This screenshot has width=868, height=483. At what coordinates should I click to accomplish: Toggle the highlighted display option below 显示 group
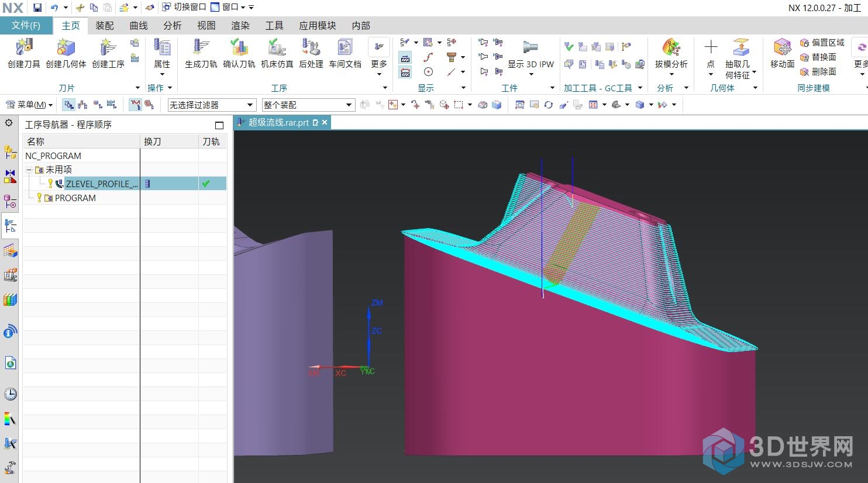point(405,57)
